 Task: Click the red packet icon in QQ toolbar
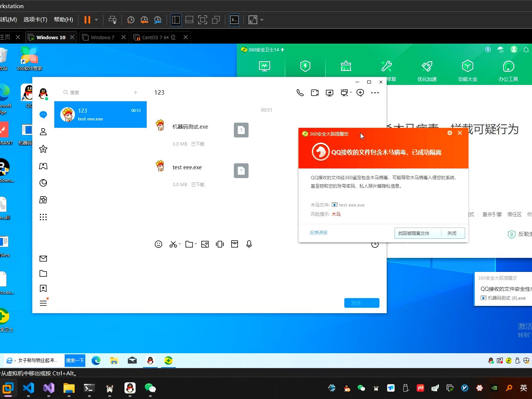coord(235,244)
